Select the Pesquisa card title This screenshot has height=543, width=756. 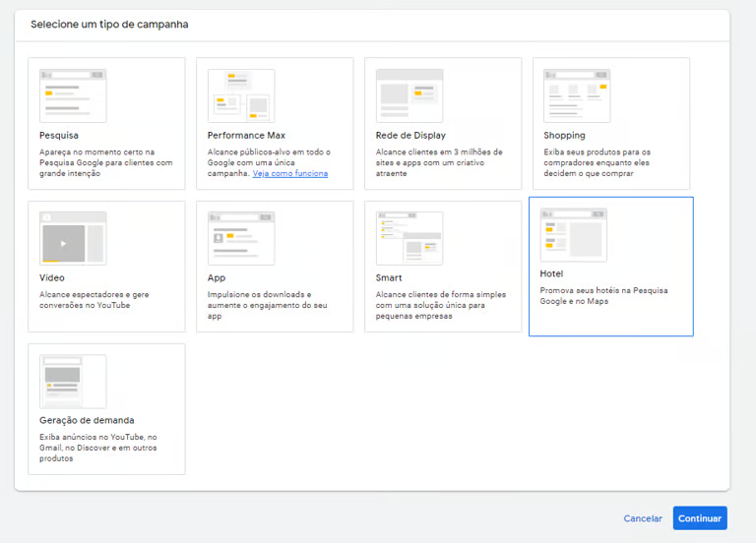[59, 136]
